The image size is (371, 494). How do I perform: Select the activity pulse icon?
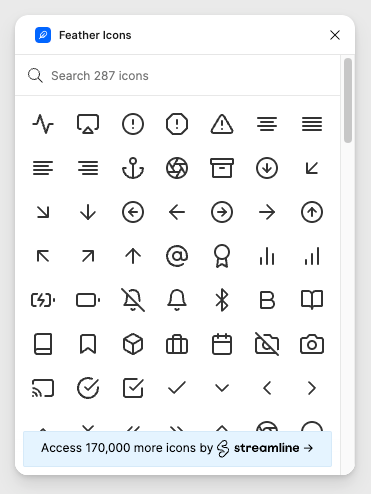[43, 124]
